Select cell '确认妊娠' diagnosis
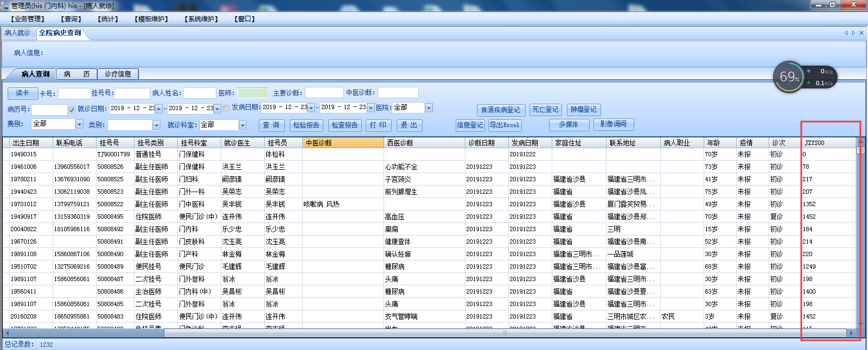 tap(425, 254)
